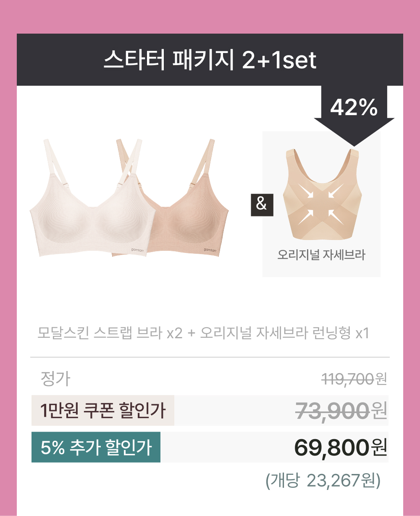Screen dimensions: 420x516
Task: Click the struck-through 73,900원 price
Action: click(341, 411)
